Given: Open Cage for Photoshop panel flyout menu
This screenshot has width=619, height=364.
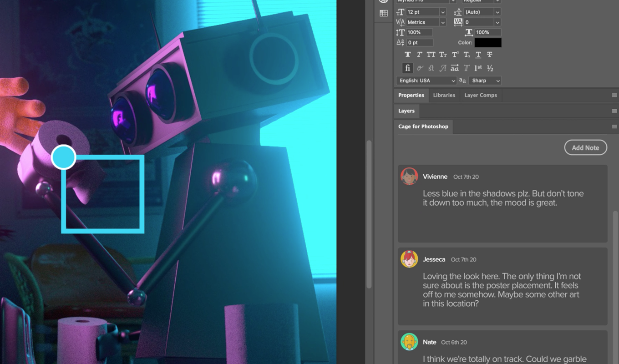Looking at the screenshot, I should pos(614,126).
